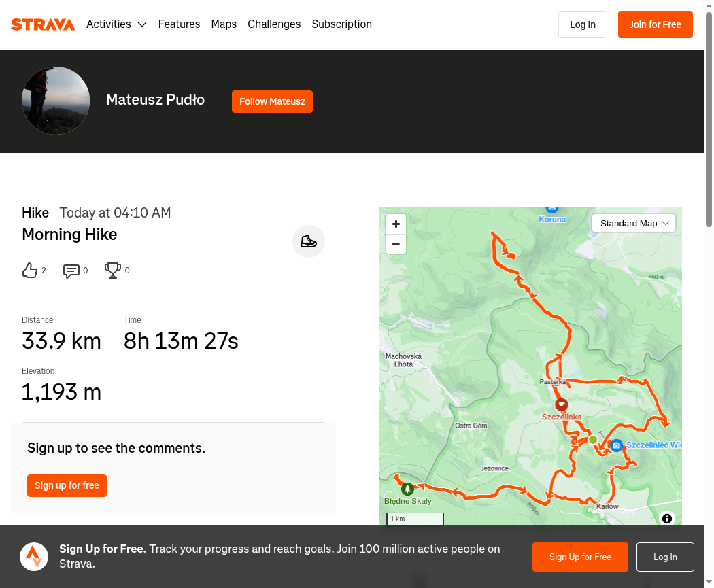Open the Features menu item

point(179,24)
